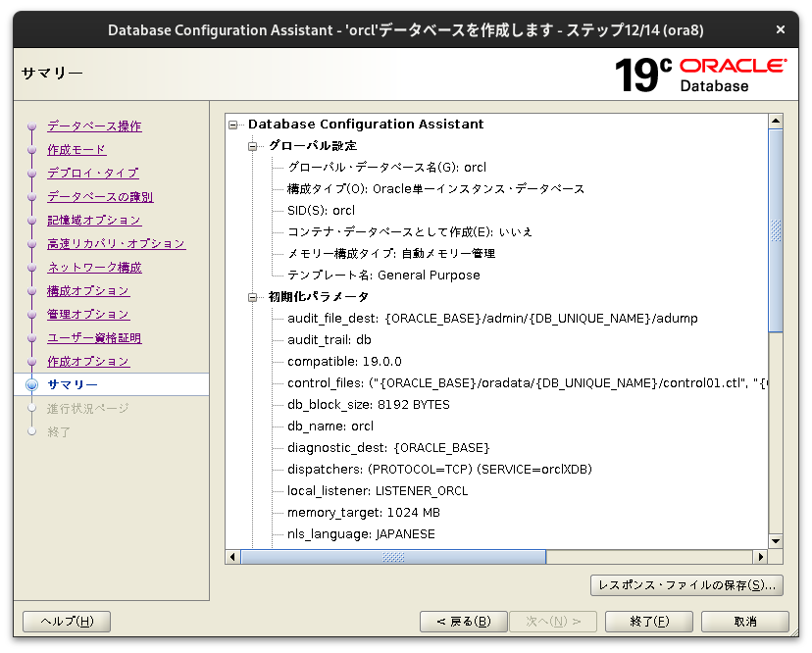This screenshot has width=812, height=653.
Task: Cancel the wizard with 取消
Action: [x=743, y=621]
